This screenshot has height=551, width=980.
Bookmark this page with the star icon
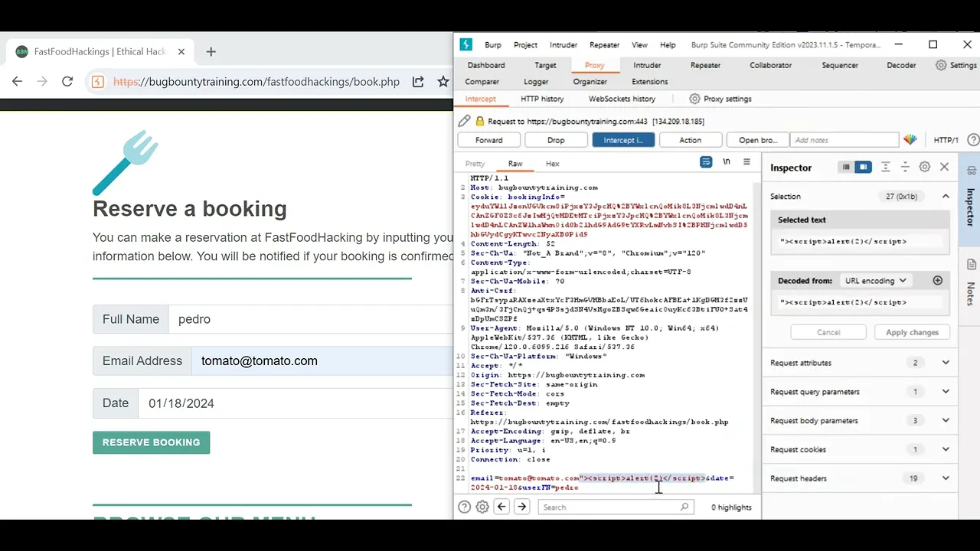[x=443, y=81]
